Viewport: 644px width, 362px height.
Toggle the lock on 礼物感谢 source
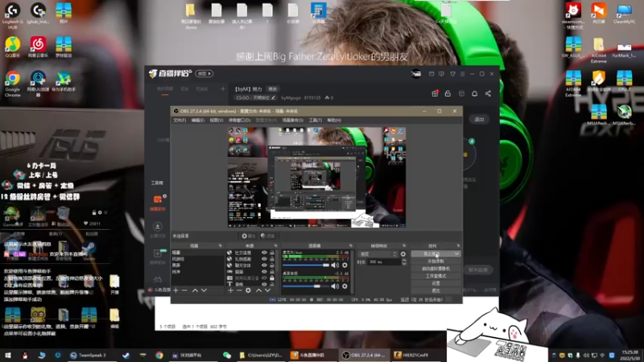coord(272,259)
